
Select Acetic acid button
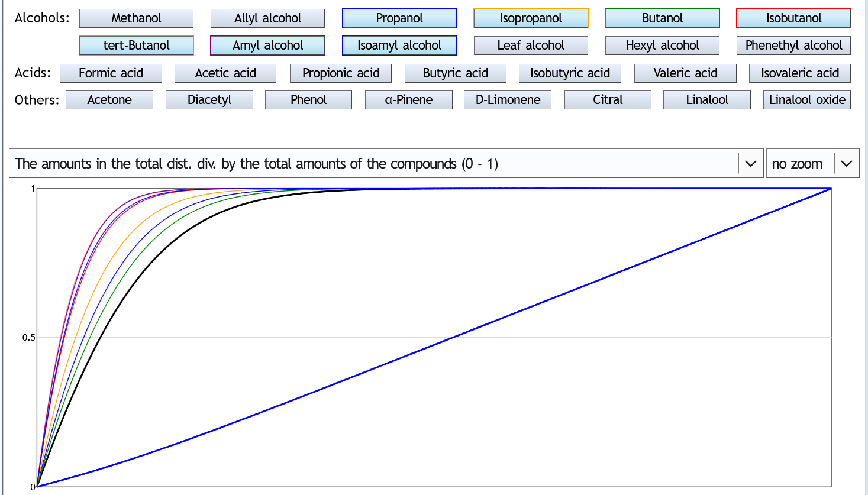[225, 73]
